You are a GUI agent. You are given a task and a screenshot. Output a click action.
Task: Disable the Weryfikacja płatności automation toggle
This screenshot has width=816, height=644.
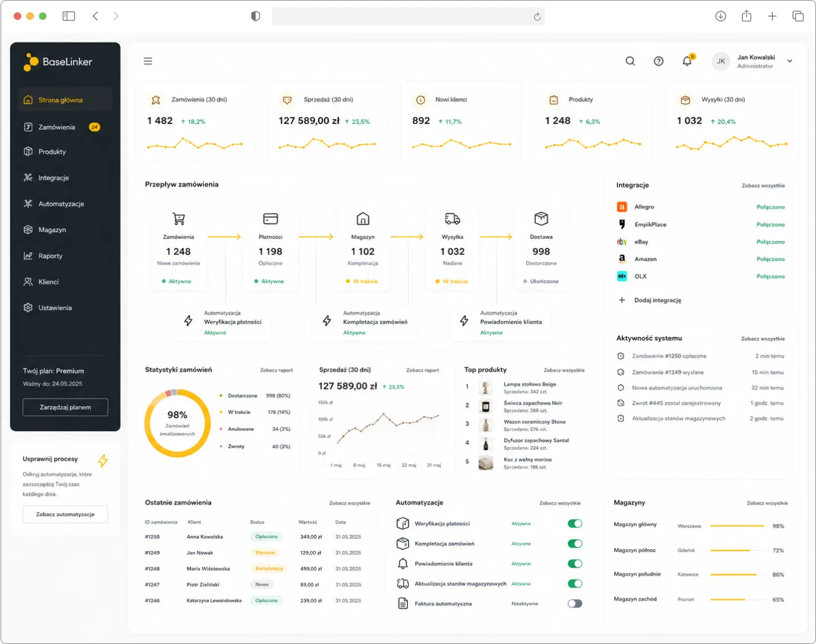575,523
